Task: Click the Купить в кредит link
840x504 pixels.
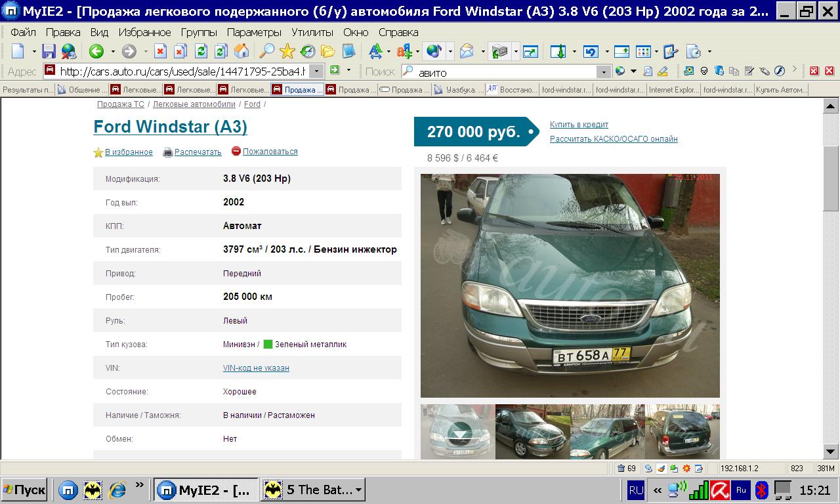Action: pos(579,125)
